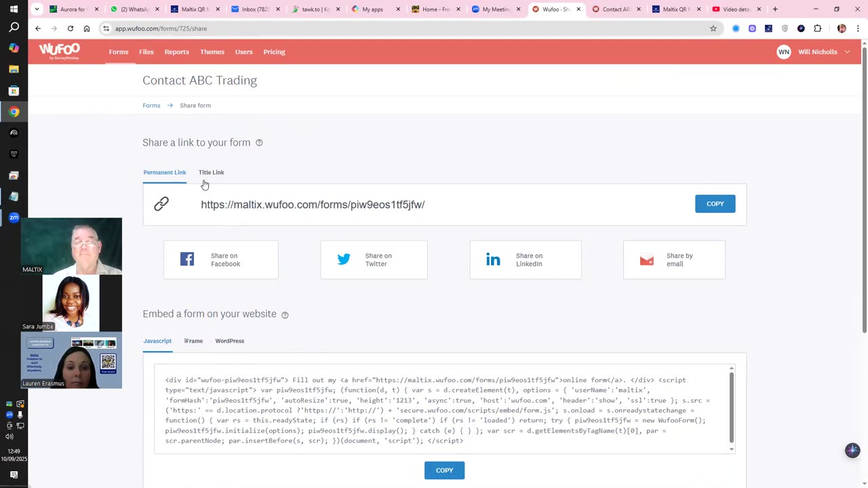Open the tab search dropdown arrow
The height and width of the screenshot is (488, 868).
point(37,9)
